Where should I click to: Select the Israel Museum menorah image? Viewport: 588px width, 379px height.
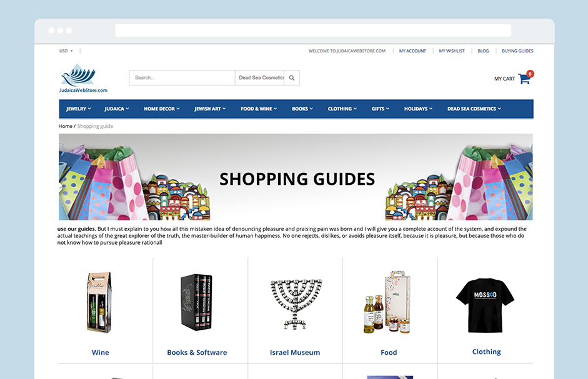(x=296, y=304)
